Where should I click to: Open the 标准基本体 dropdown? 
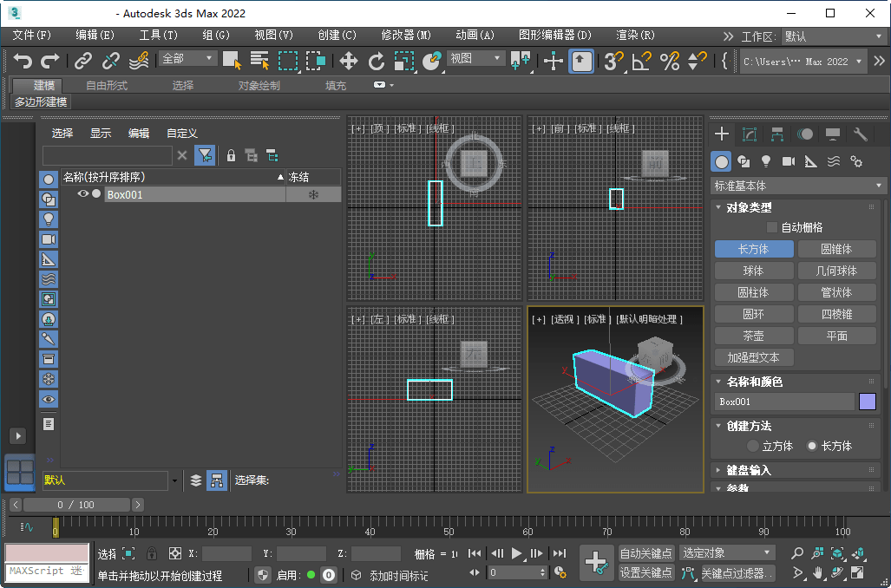click(x=796, y=185)
